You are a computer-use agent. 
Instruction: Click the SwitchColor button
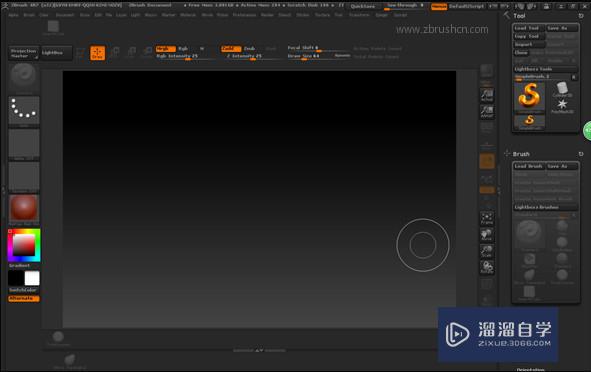point(24,290)
